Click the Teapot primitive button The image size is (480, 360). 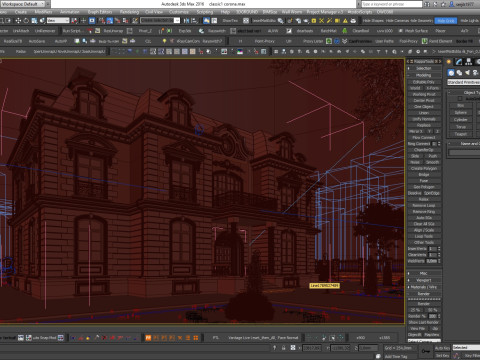click(x=461, y=134)
